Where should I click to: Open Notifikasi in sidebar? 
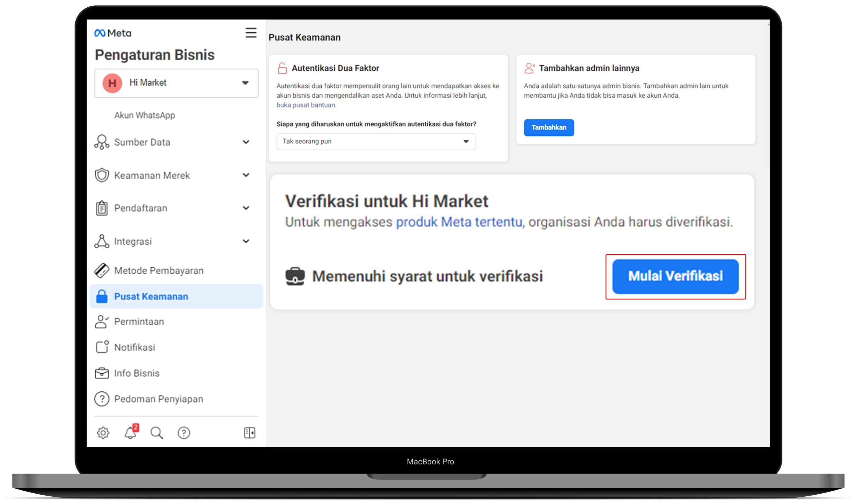coord(134,347)
